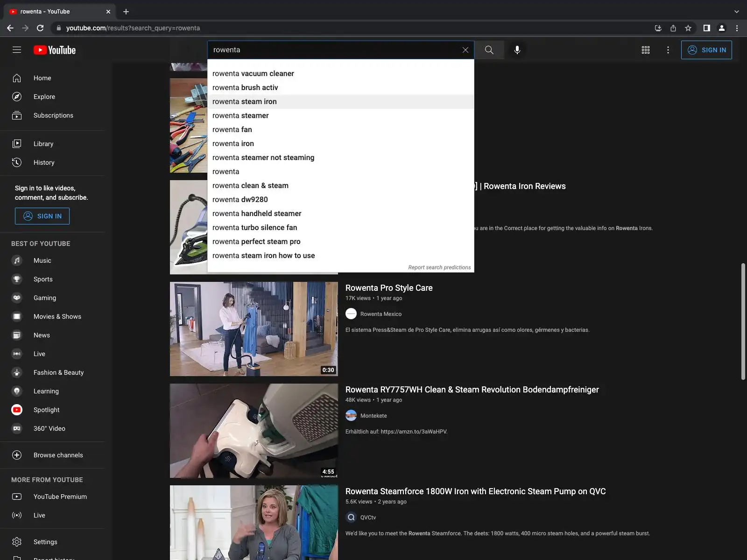Open the YouTube guide hamburger menu

pyautogui.click(x=17, y=50)
